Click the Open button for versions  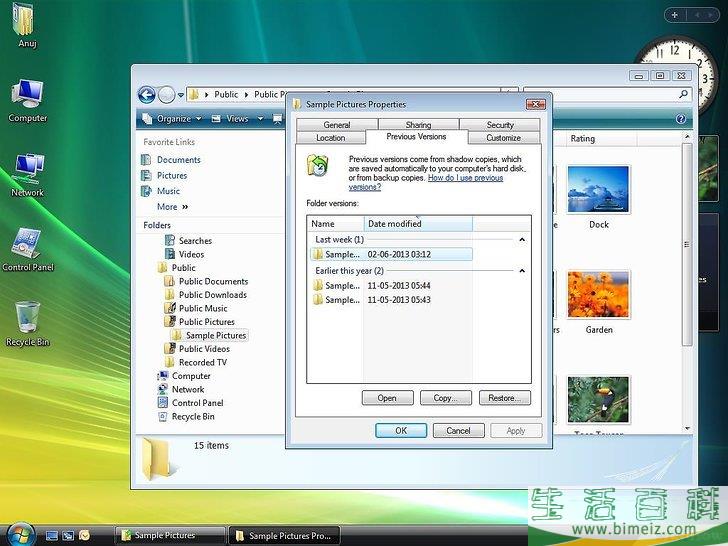(x=387, y=398)
